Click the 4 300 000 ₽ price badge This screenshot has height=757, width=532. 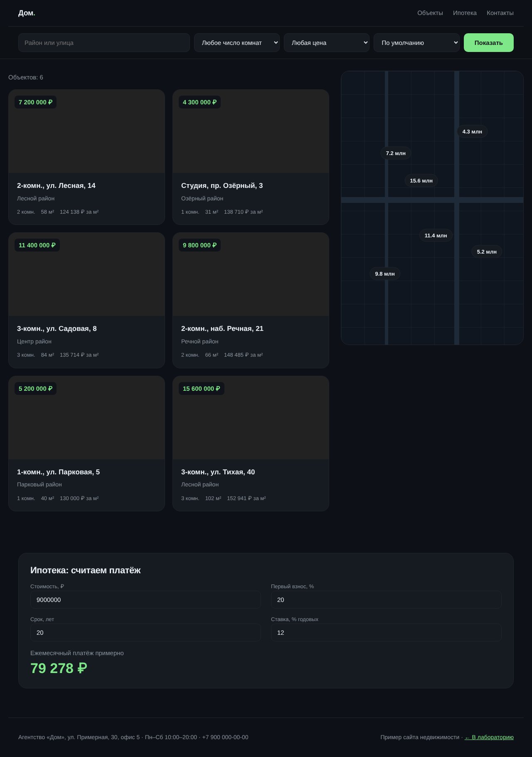[199, 102]
